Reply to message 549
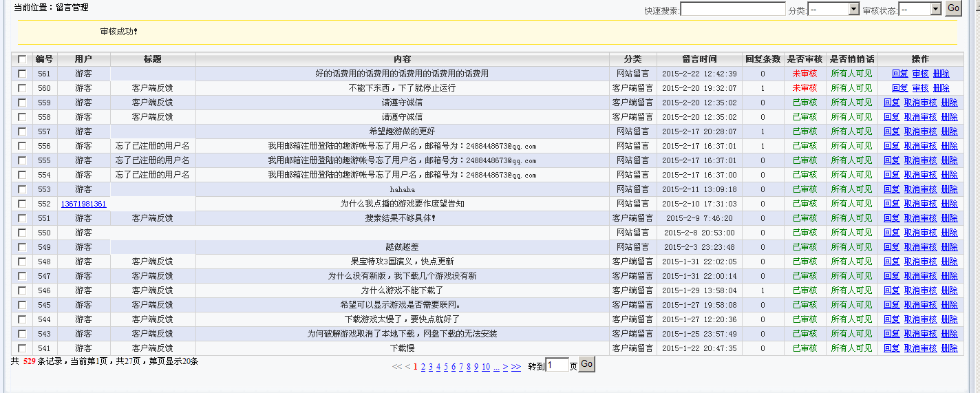Viewport: 980px width, 393px height. [x=891, y=247]
